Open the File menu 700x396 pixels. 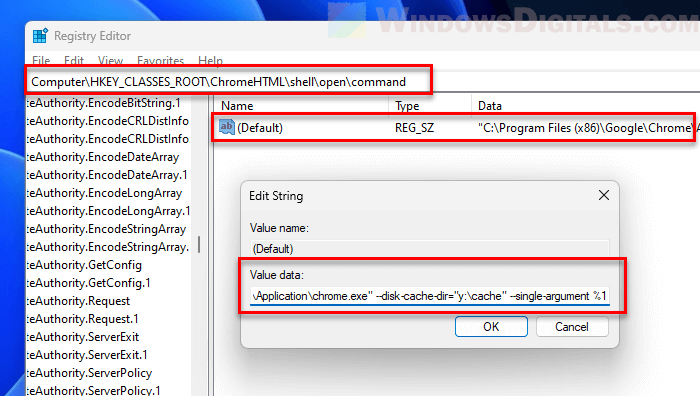(41, 60)
